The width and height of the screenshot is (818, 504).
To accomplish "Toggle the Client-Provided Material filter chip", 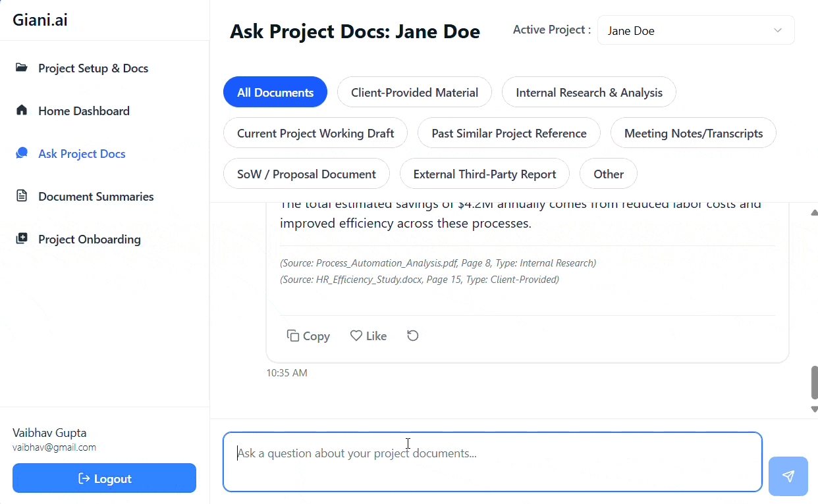I will pyautogui.click(x=414, y=92).
